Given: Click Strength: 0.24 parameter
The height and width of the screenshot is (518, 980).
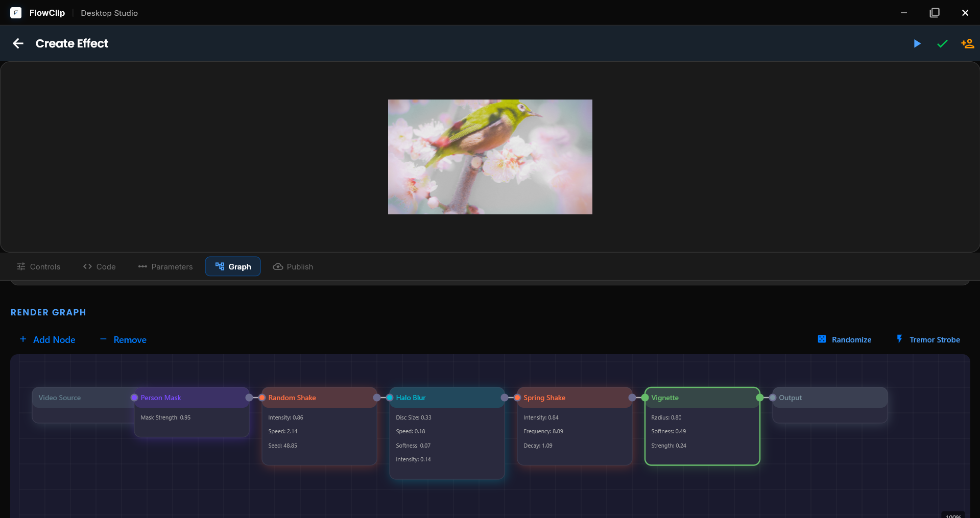Looking at the screenshot, I should 668,446.
